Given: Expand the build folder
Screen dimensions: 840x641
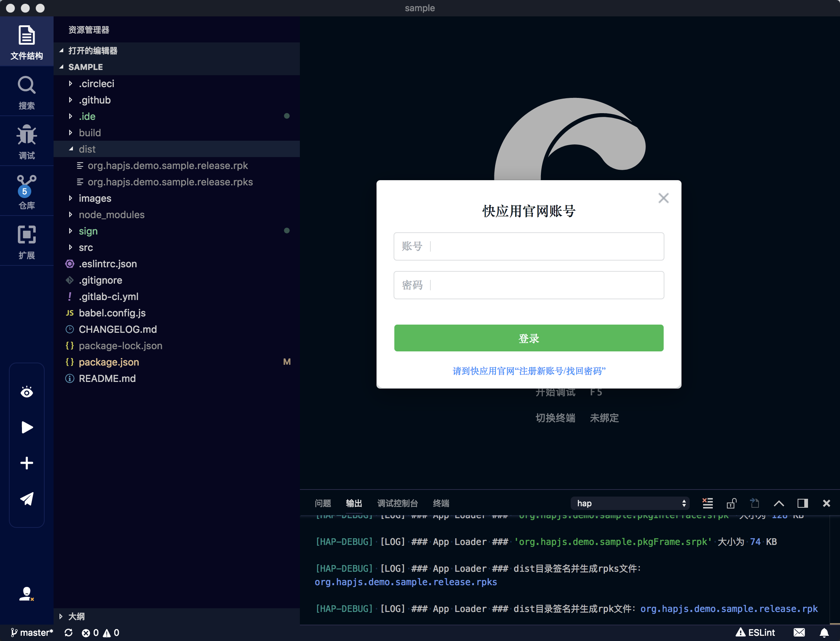Looking at the screenshot, I should [177, 133].
